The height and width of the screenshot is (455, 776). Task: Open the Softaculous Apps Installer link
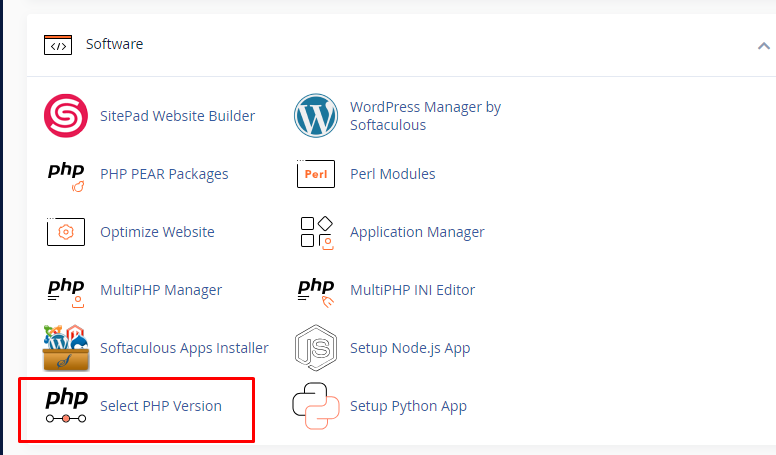coord(184,348)
